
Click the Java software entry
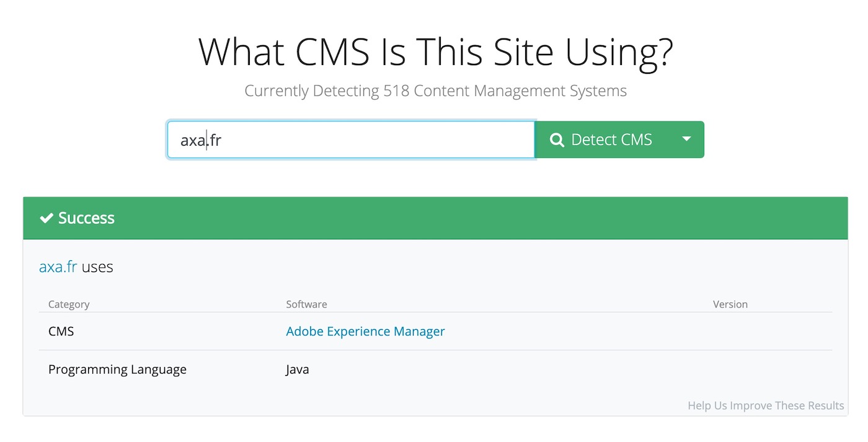tap(298, 370)
